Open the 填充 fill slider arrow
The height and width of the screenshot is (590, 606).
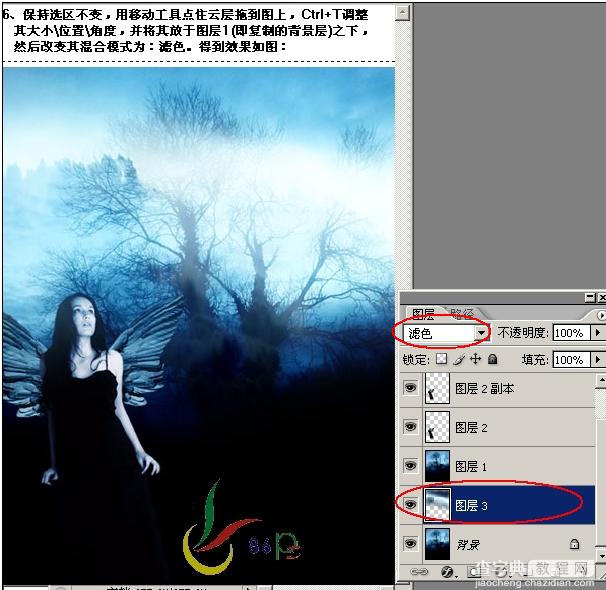597,359
